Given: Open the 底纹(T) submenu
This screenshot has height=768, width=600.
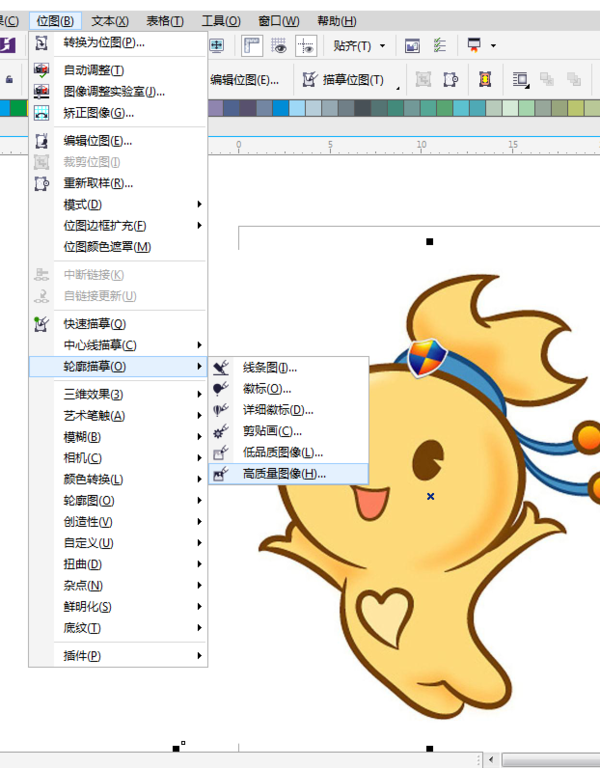Looking at the screenshot, I should tap(118, 628).
